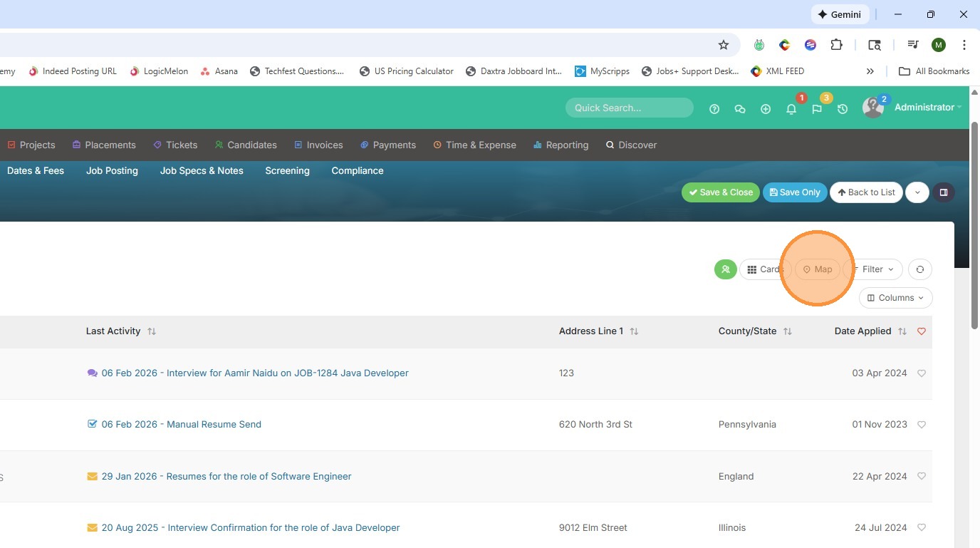Open the XML FEED bookmark
The height and width of the screenshot is (548, 980).
[x=778, y=71]
